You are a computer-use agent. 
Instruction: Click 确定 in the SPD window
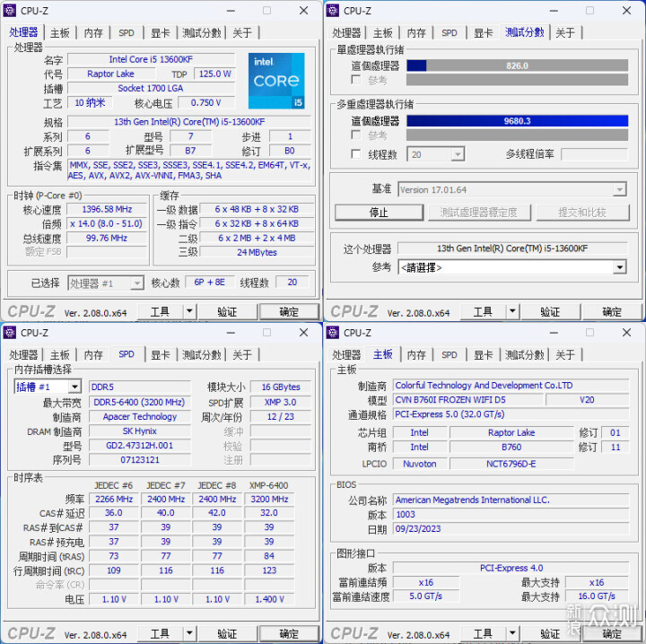[x=289, y=634]
